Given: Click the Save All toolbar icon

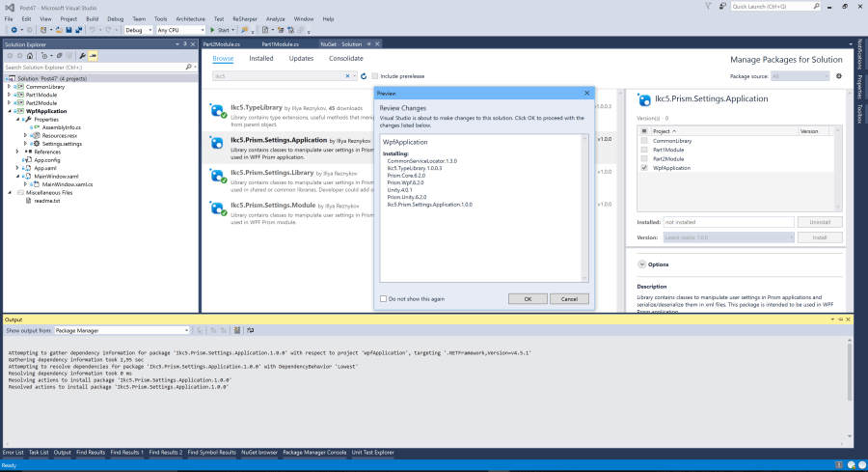Looking at the screenshot, I should point(78,30).
